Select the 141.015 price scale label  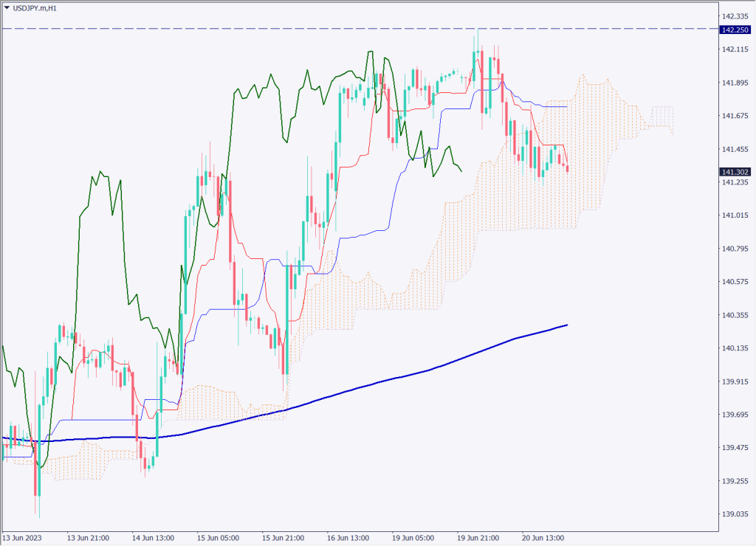[736, 215]
